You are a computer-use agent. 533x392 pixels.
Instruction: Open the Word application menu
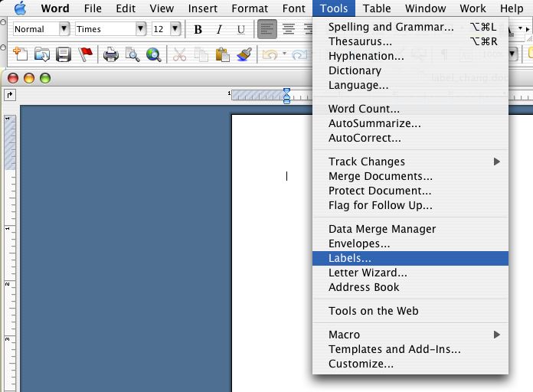[x=55, y=8]
